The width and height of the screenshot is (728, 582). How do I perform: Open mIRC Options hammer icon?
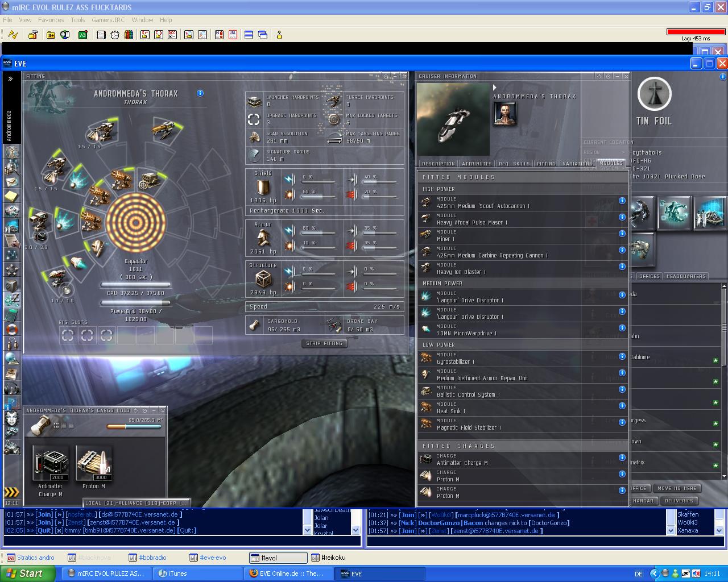(x=33, y=35)
